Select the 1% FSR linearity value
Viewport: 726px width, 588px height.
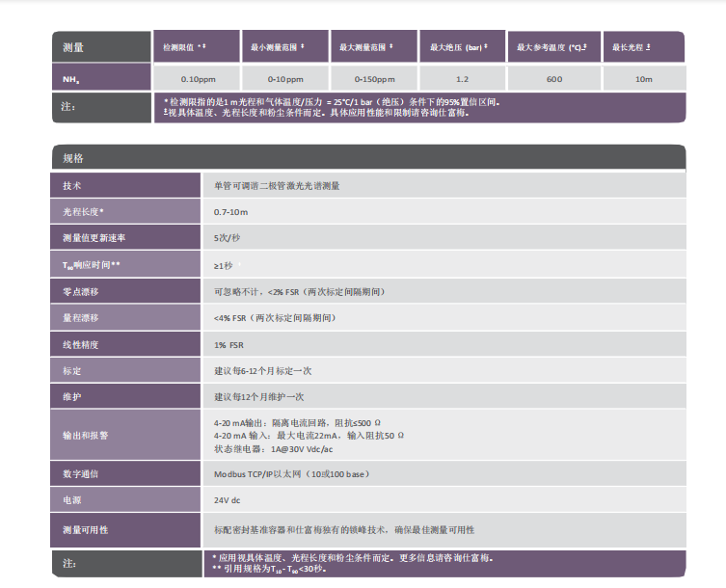[229, 344]
